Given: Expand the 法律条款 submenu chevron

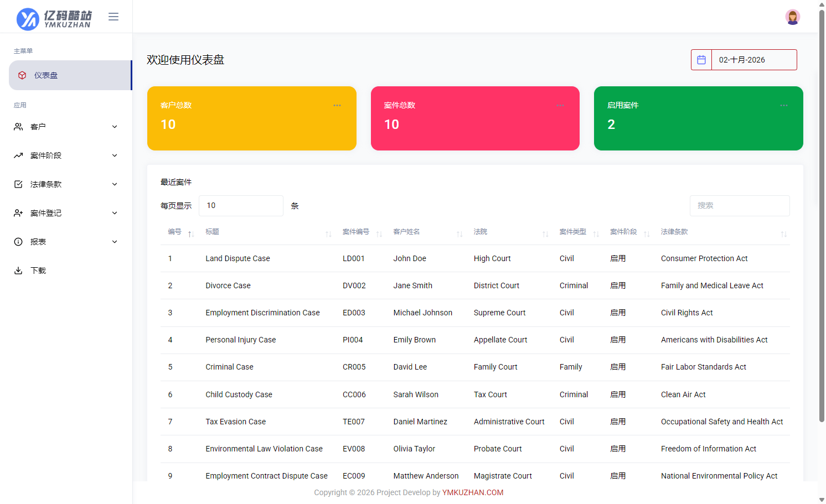Looking at the screenshot, I should pos(115,184).
